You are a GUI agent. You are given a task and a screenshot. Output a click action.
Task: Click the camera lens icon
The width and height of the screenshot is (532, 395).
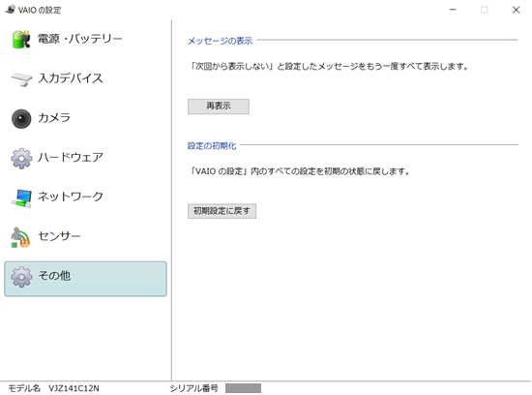[21, 118]
